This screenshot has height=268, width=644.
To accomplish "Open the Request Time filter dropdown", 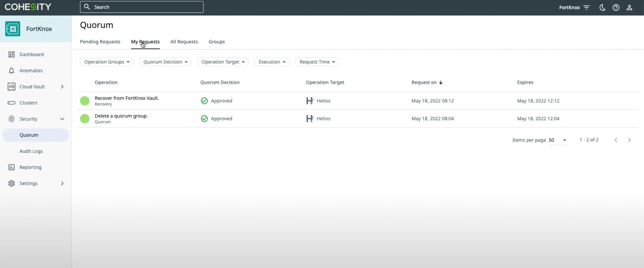I will [x=317, y=62].
